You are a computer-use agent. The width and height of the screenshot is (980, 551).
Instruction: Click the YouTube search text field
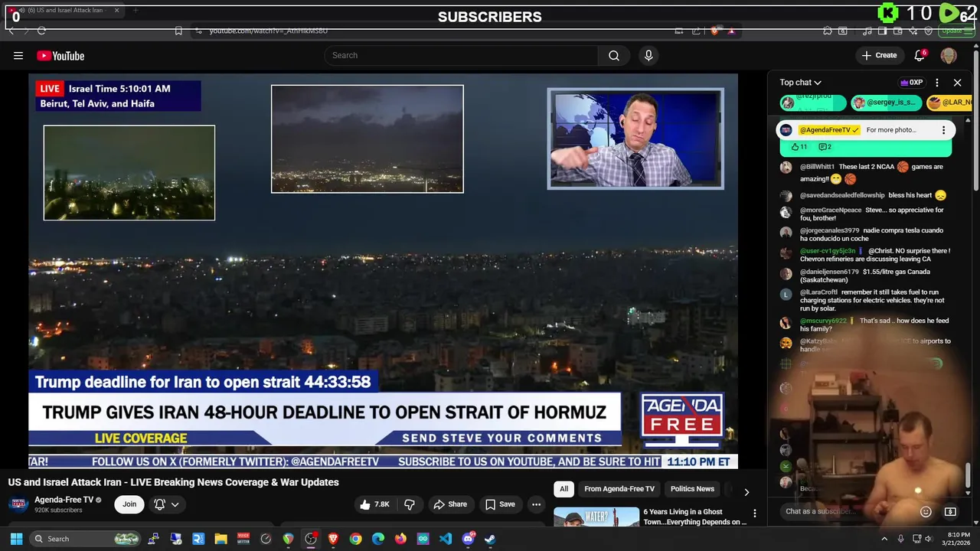click(x=462, y=55)
